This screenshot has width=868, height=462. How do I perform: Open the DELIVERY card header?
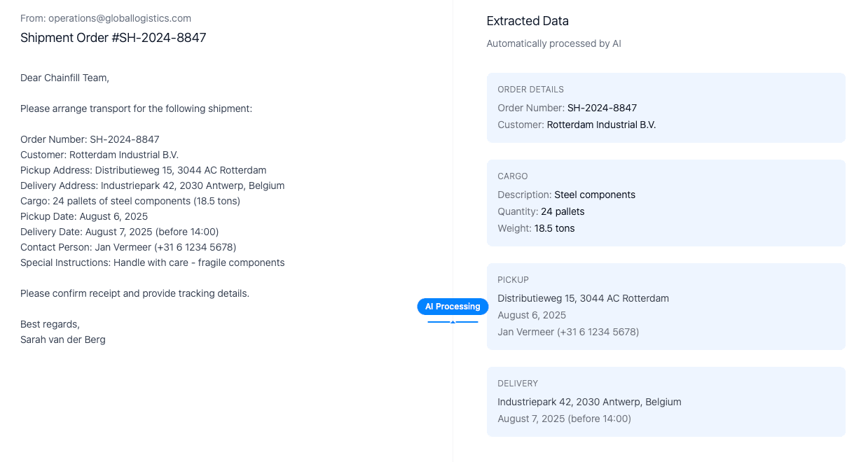point(518,383)
